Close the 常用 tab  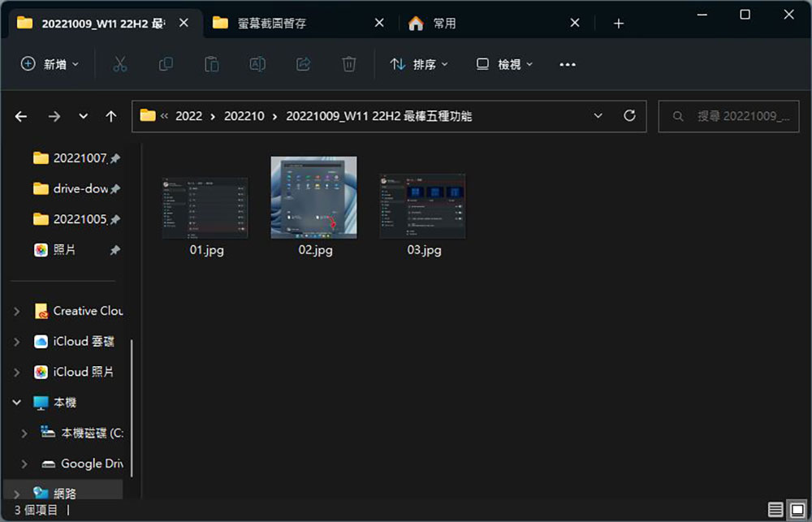click(574, 23)
